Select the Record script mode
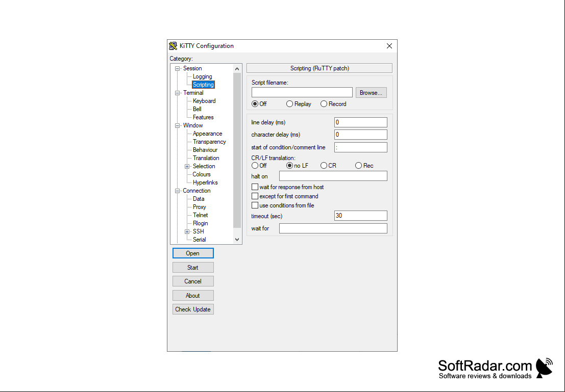The width and height of the screenshot is (565, 392). point(324,103)
